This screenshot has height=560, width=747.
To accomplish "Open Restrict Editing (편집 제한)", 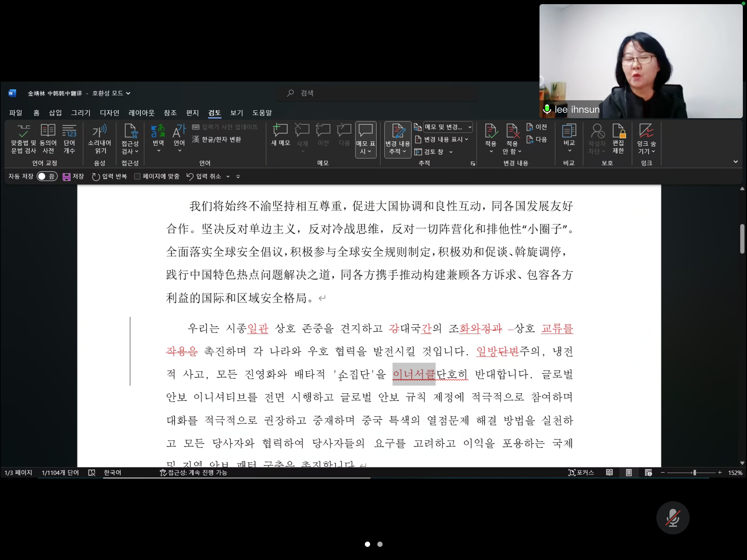I will click(618, 131).
